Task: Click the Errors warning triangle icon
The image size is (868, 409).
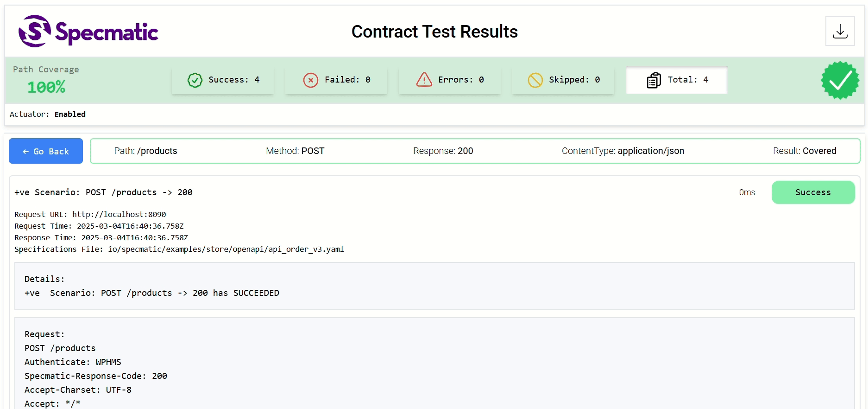Action: (x=424, y=80)
